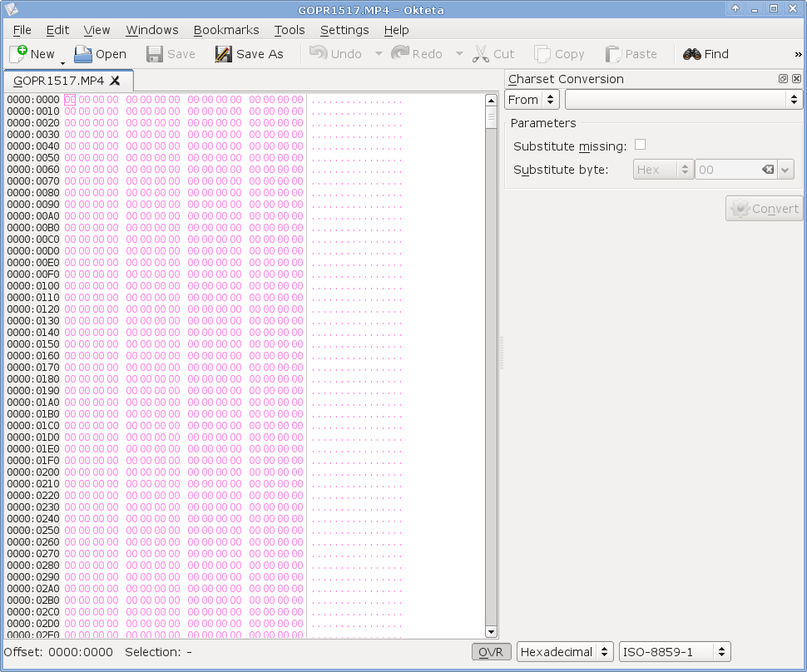807x672 pixels.
Task: Click the Offset 0000:0000 status text
Action: click(x=58, y=652)
